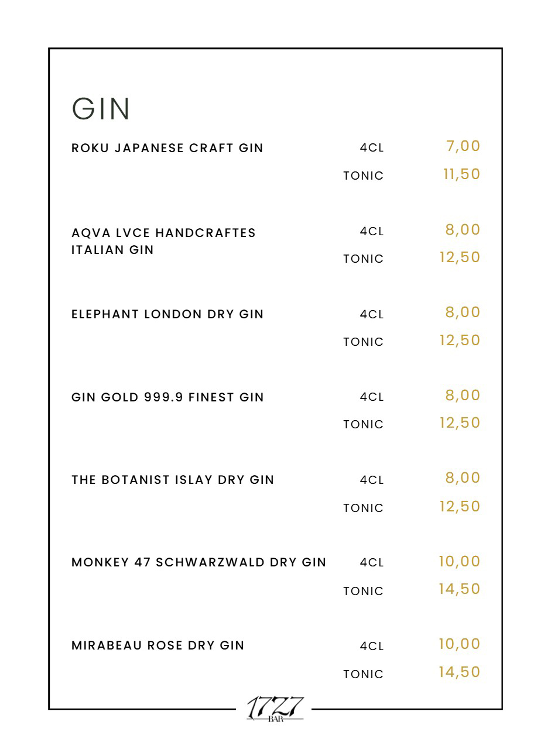Click 8,00 price for Gin Gold 999.9
The image size is (551, 756).
coord(463,396)
